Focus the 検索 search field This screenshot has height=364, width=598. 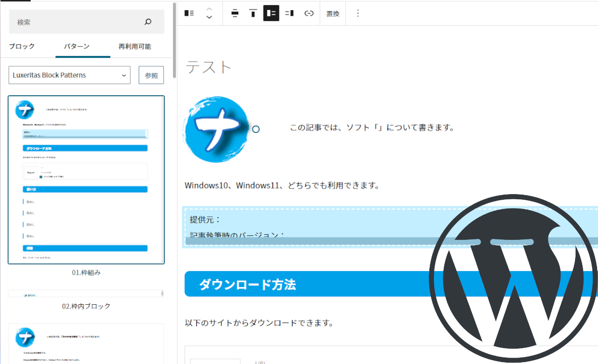(86, 22)
